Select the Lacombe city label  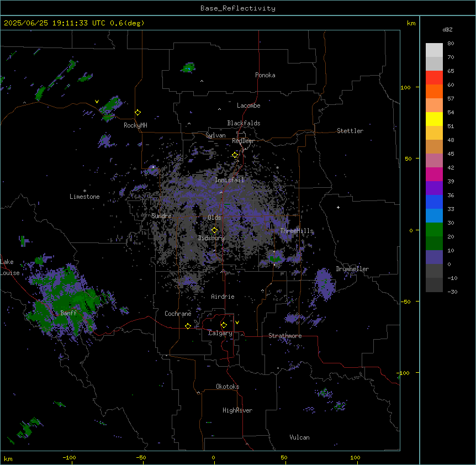click(248, 105)
